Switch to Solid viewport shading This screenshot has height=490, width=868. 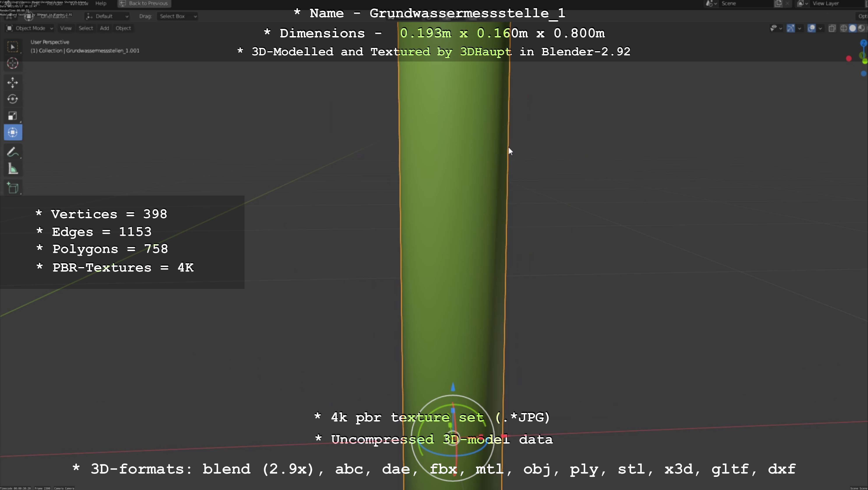(x=852, y=28)
